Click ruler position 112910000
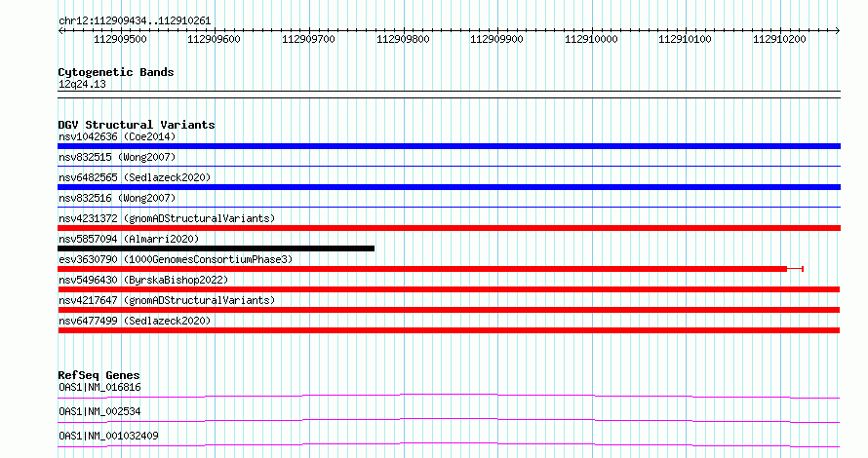Viewport: 868px width, 458px height. pos(591,39)
